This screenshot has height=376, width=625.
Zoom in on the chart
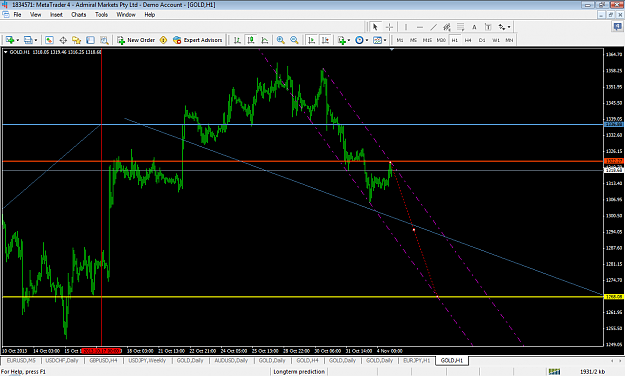pos(281,40)
